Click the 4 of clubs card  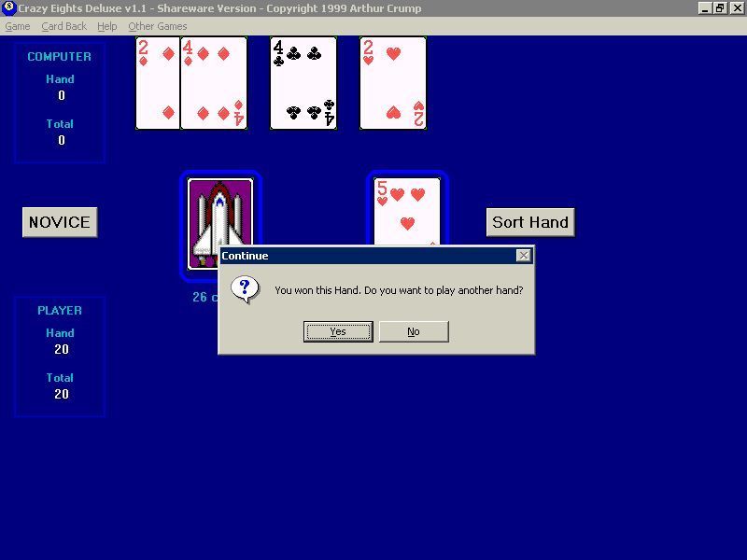pos(303,84)
